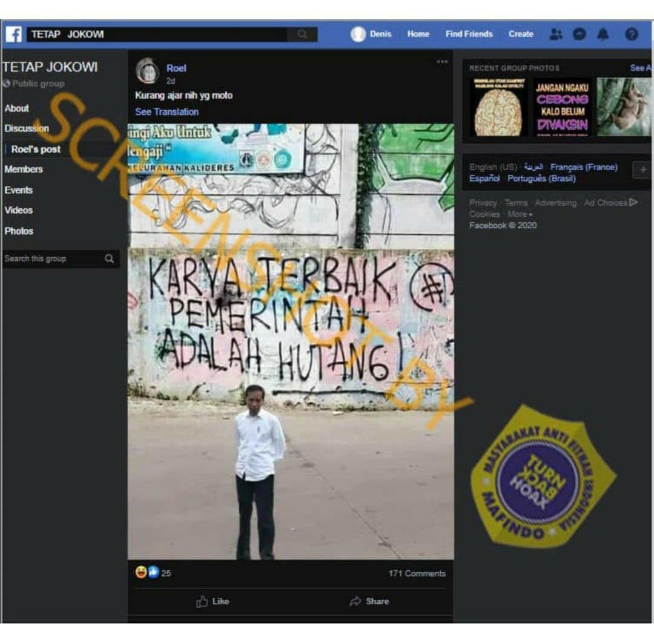Open the Privacy footer link
This screenshot has height=644, width=654.
[483, 203]
